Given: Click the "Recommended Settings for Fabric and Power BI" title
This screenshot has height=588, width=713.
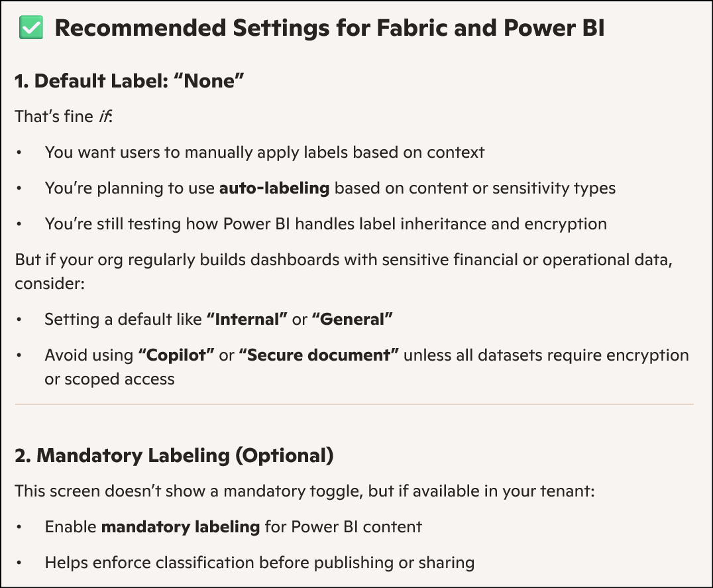Looking at the screenshot, I should point(329,29).
